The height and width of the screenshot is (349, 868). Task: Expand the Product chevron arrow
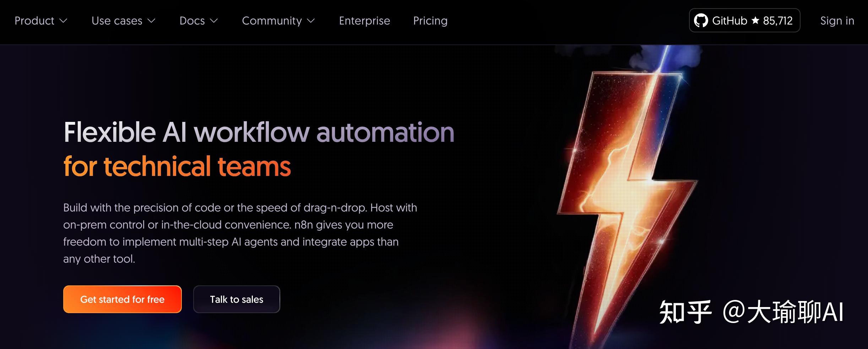[63, 21]
